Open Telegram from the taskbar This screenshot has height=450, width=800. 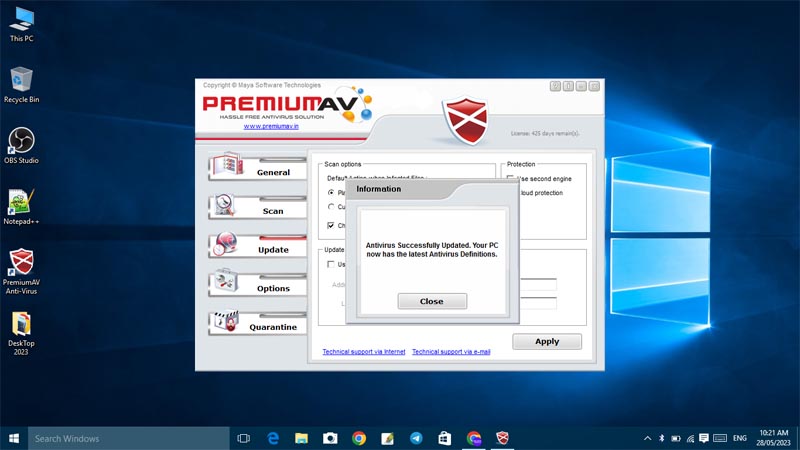click(x=416, y=438)
